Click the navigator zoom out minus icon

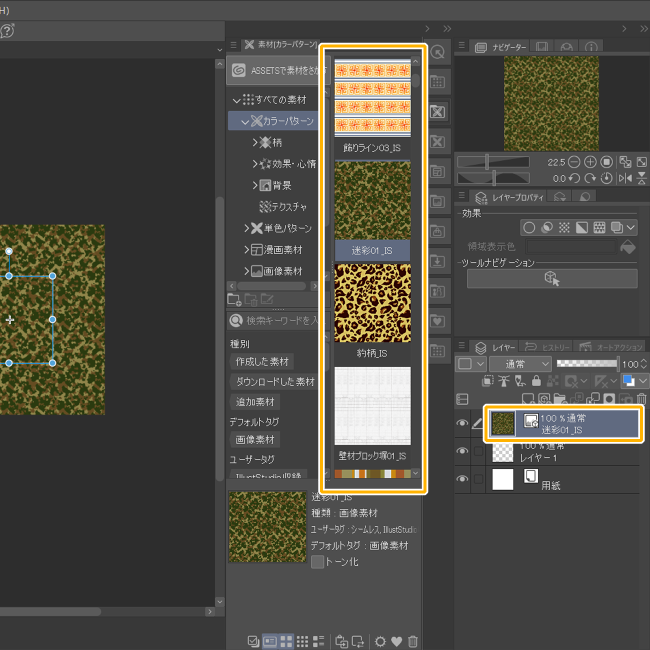click(x=574, y=162)
